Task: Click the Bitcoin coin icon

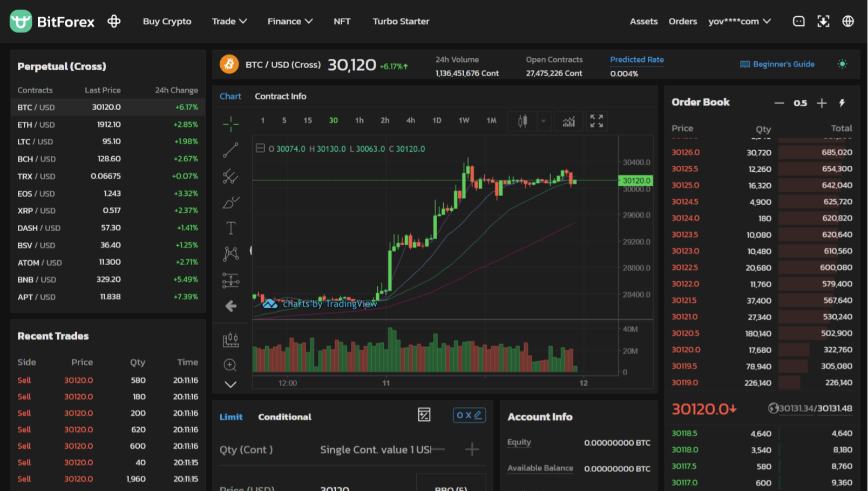Action: click(x=229, y=64)
